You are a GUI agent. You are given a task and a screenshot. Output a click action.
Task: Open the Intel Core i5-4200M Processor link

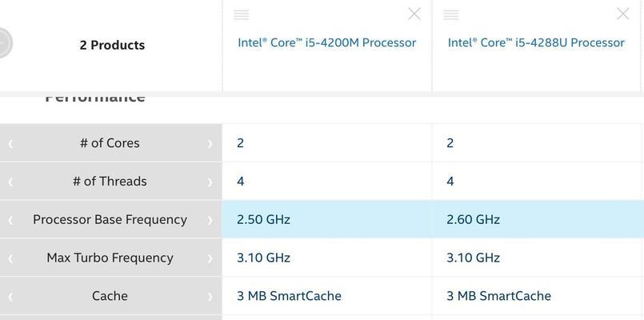(x=327, y=42)
